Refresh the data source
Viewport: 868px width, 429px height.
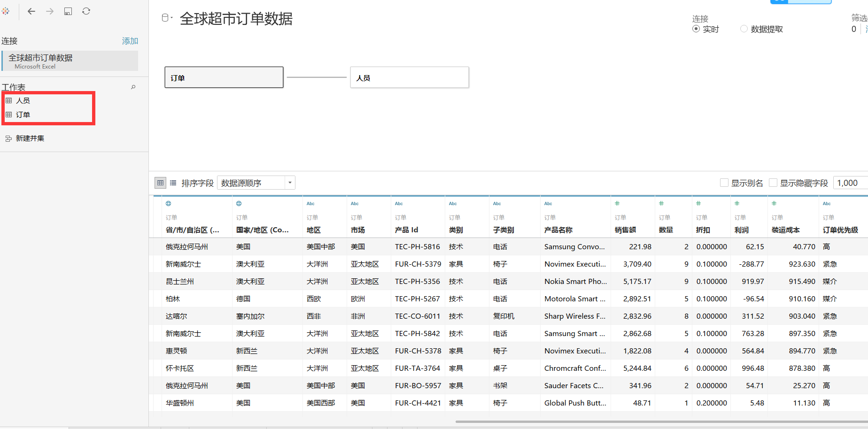[x=86, y=11]
